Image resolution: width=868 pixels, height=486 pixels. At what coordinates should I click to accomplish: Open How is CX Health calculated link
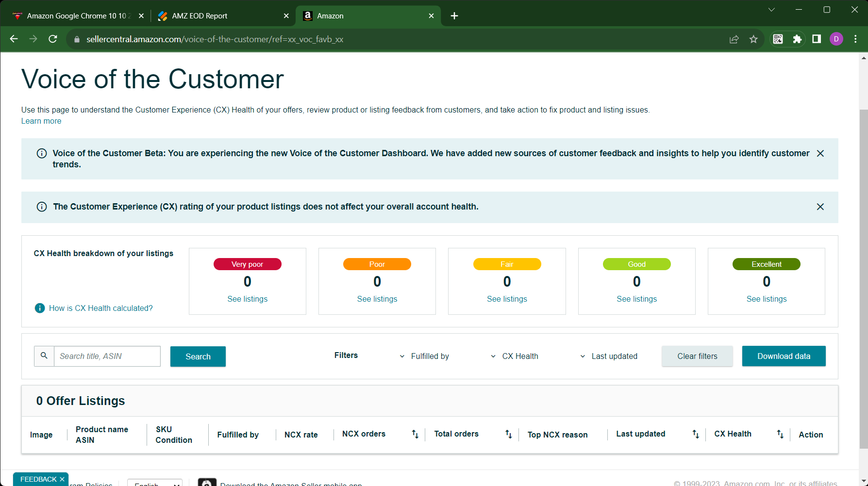pyautogui.click(x=101, y=308)
